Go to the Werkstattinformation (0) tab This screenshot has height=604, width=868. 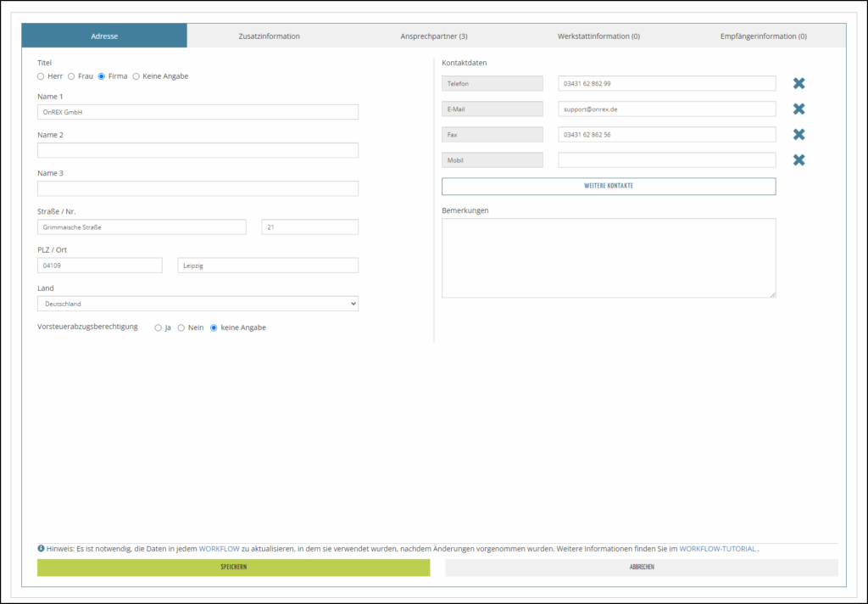(598, 36)
